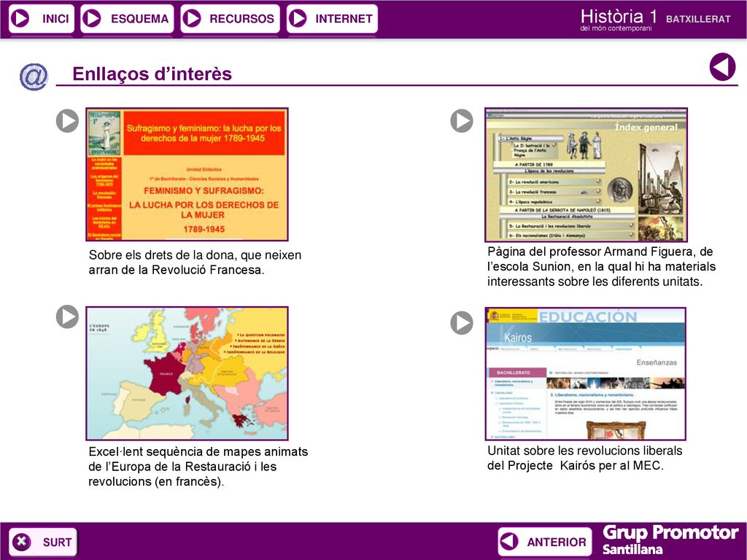
Task: Click 'Sobre els drets de la dona' description
Action: point(195,262)
